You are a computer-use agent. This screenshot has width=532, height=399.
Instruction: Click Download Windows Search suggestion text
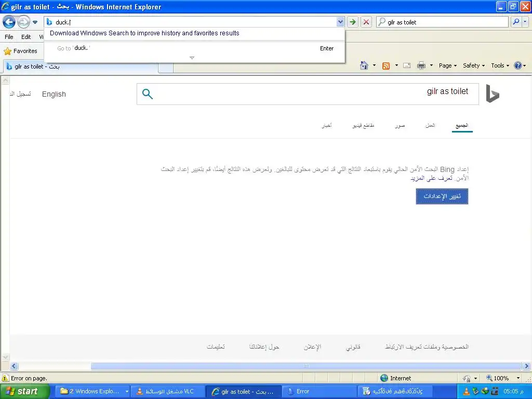(x=144, y=33)
